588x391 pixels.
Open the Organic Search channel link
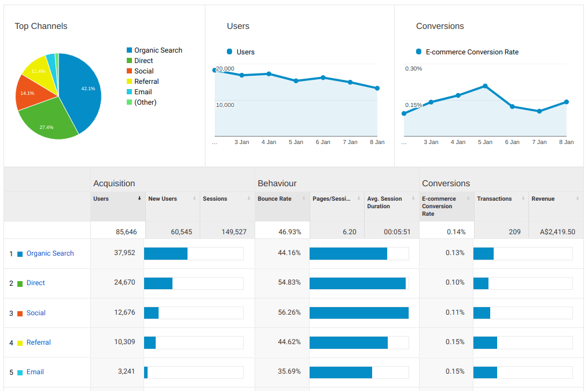[50, 253]
